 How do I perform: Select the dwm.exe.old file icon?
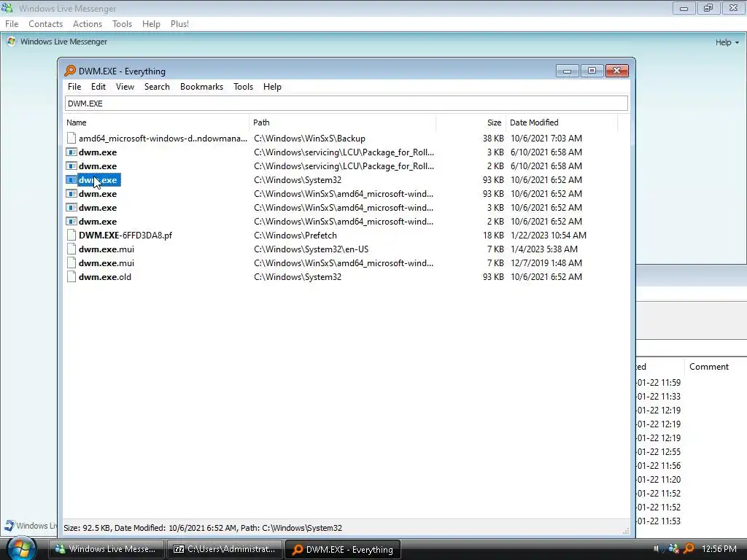(x=71, y=276)
